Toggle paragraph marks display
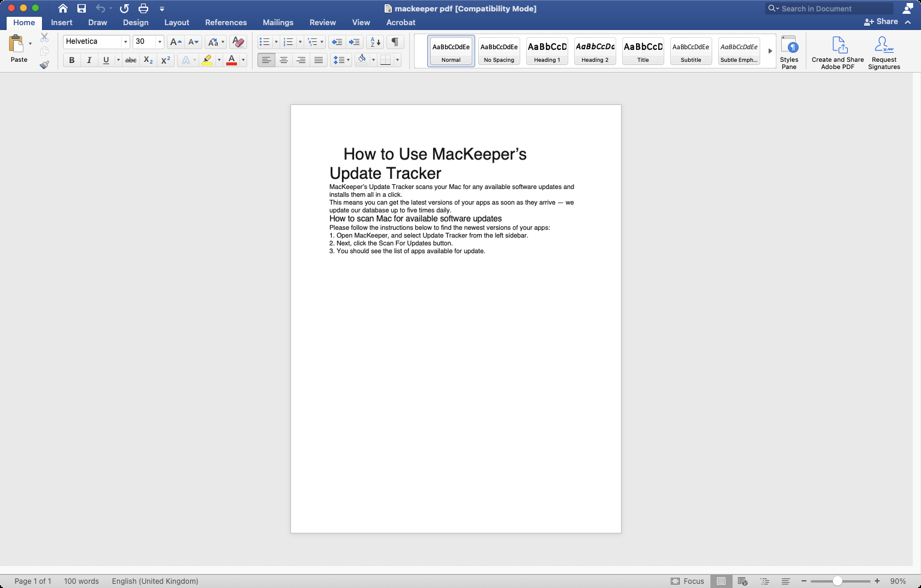 pyautogui.click(x=395, y=42)
